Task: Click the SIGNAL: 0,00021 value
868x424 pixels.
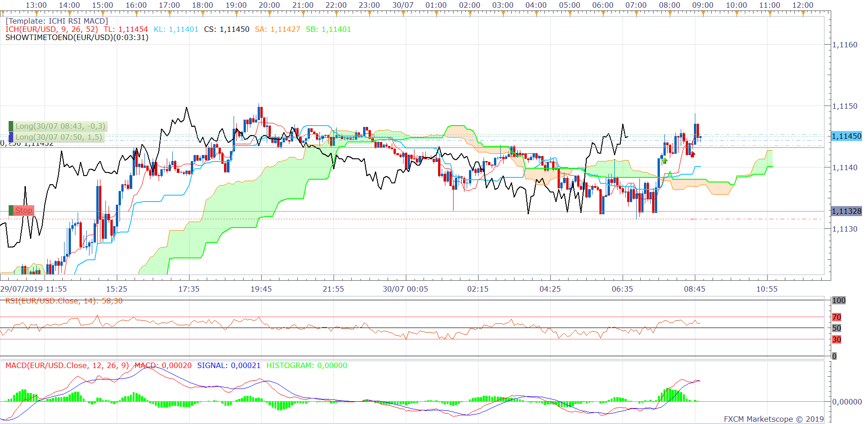Action: coord(229,365)
